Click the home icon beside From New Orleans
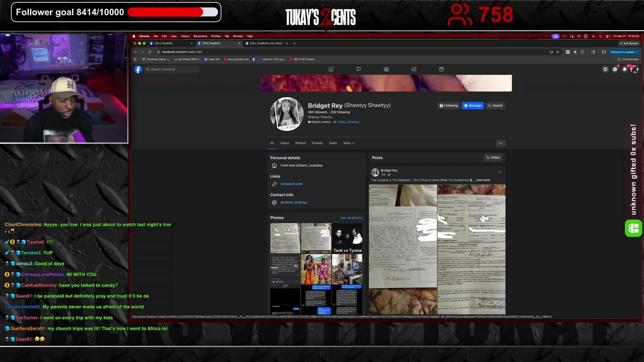This screenshot has height=362, width=644. (274, 165)
